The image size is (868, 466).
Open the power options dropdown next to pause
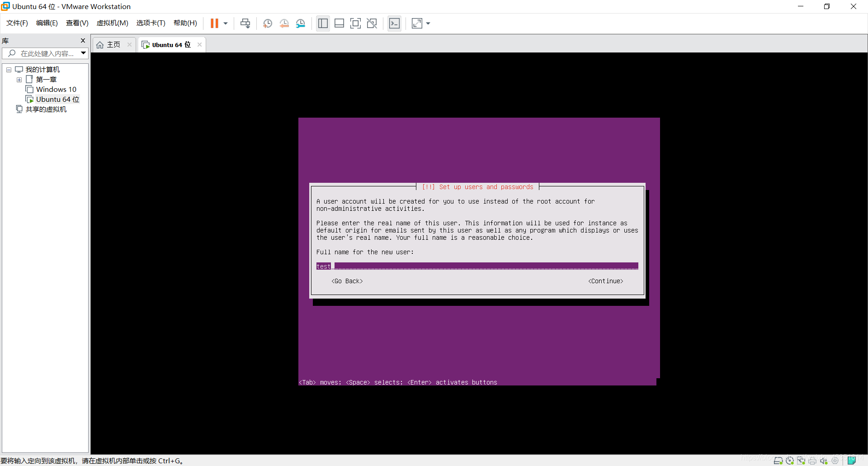click(226, 24)
